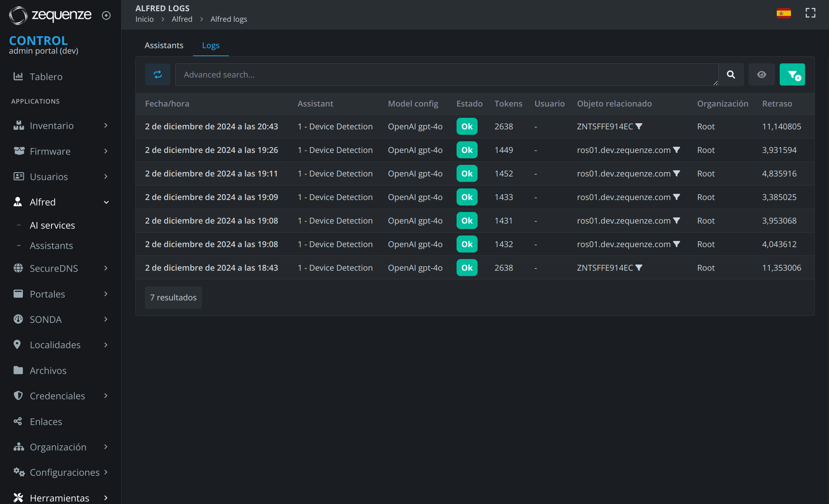Viewport: 829px width, 504px height.
Task: Click funnel icon in the 19:26 row
Action: coord(676,150)
